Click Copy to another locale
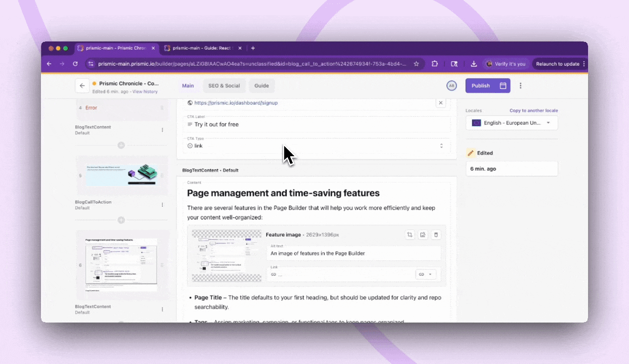629x364 pixels. click(533, 111)
